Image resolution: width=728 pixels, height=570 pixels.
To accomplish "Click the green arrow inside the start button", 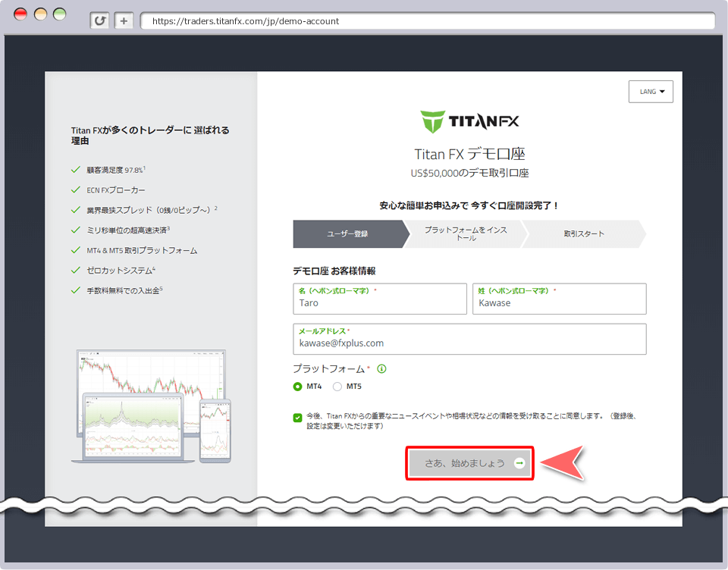I will pyautogui.click(x=519, y=462).
